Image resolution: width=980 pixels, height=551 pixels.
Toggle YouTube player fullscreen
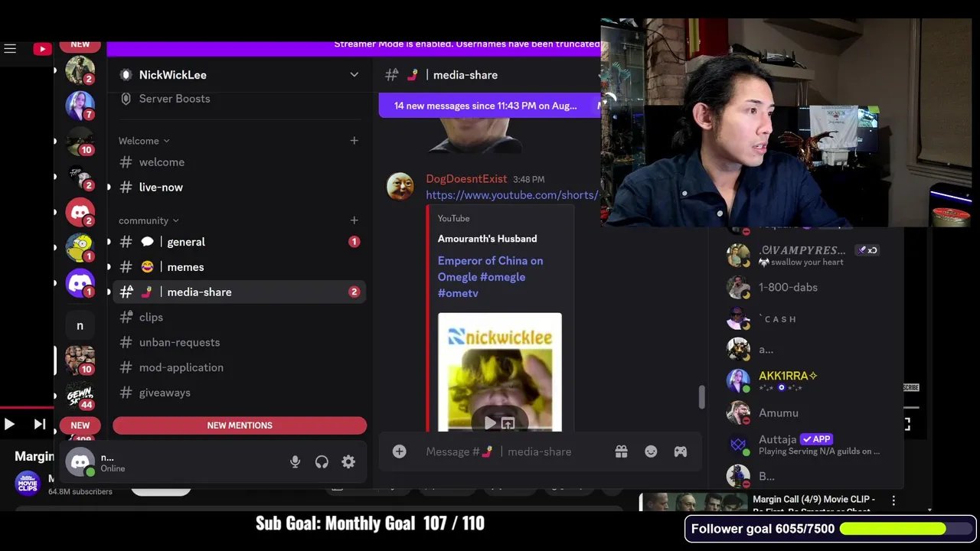pyautogui.click(x=907, y=424)
